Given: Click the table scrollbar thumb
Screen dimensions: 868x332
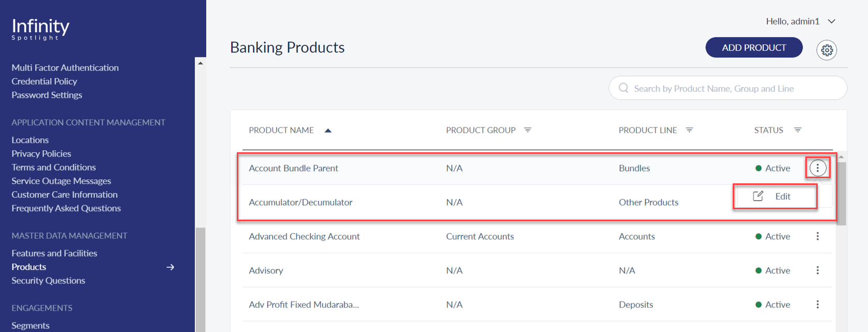Looking at the screenshot, I should (x=842, y=193).
